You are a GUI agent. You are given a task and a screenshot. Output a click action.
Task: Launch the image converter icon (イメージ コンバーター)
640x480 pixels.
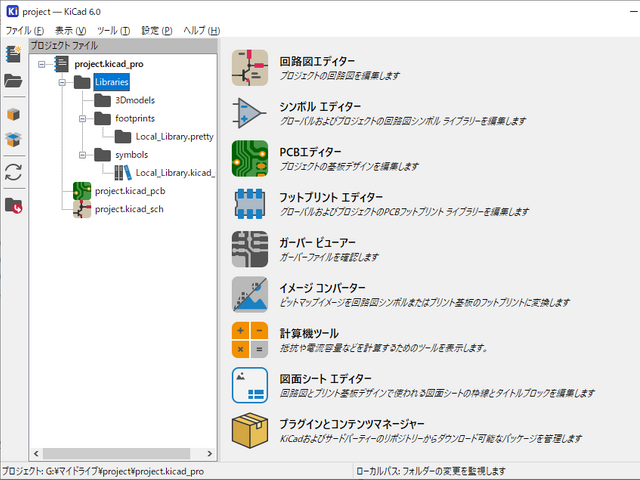pos(250,294)
